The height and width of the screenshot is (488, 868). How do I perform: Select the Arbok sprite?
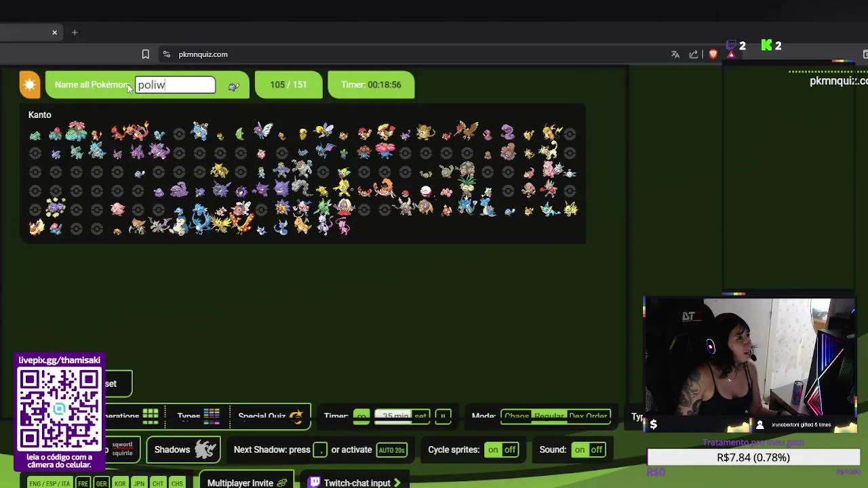pyautogui.click(x=508, y=132)
